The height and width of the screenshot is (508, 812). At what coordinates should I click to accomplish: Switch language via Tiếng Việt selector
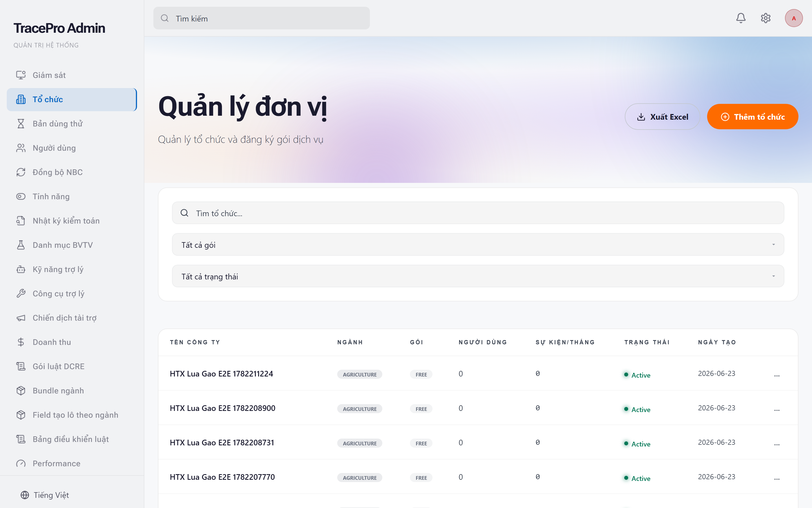tap(45, 495)
